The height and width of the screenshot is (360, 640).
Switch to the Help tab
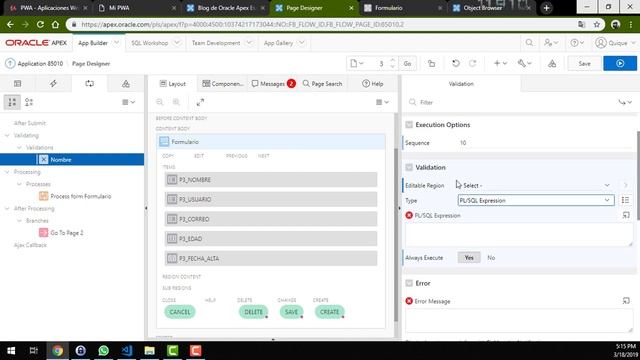[373, 84]
